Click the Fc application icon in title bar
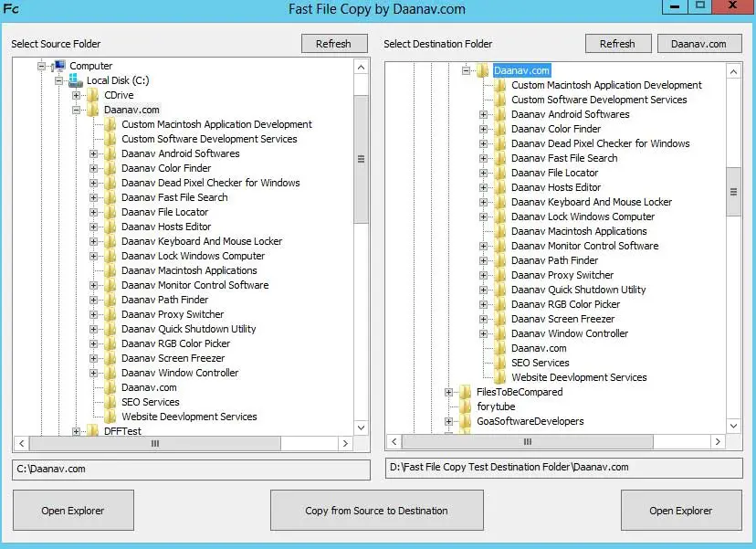The image size is (756, 549). tap(11, 8)
